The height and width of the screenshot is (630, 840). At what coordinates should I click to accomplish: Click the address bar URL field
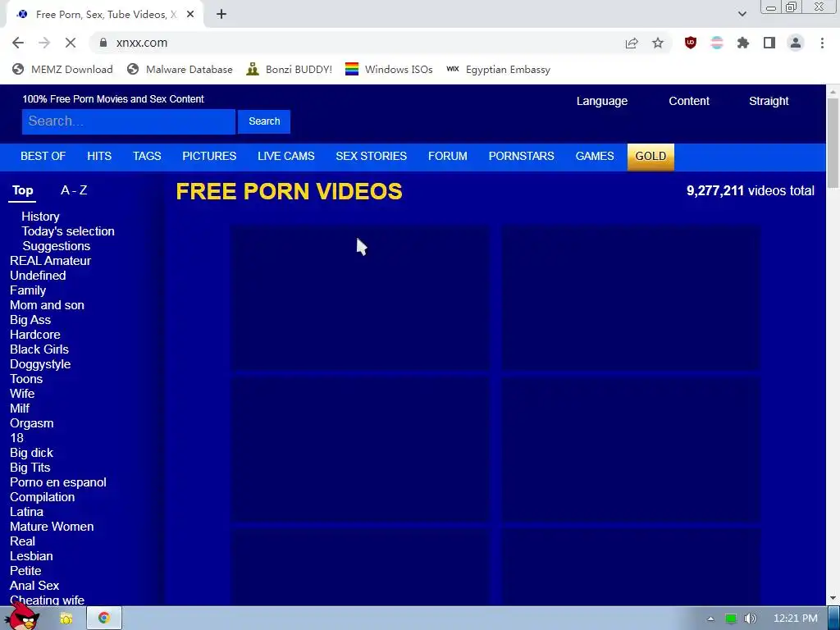click(354, 43)
